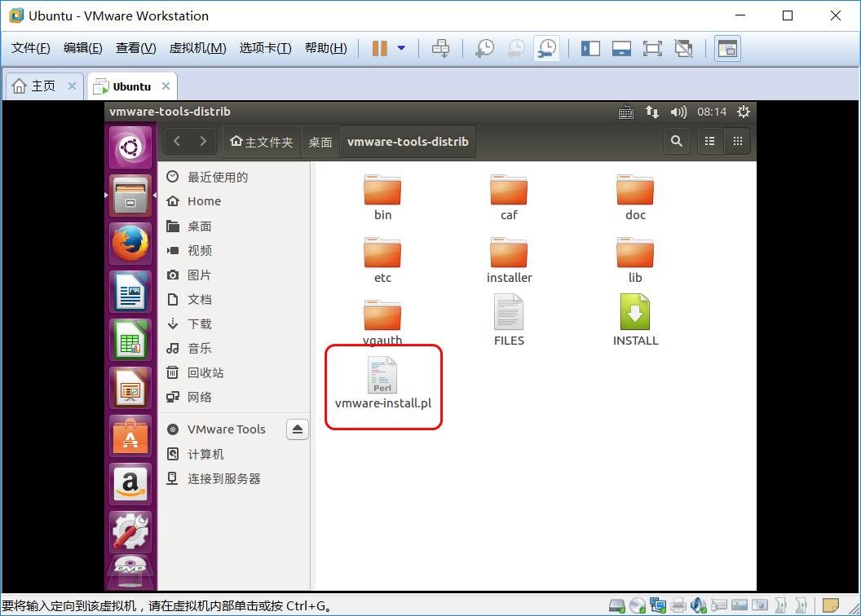Send Ctrl+Alt+Del to the virtual machine
The height and width of the screenshot is (616, 861).
[440, 48]
